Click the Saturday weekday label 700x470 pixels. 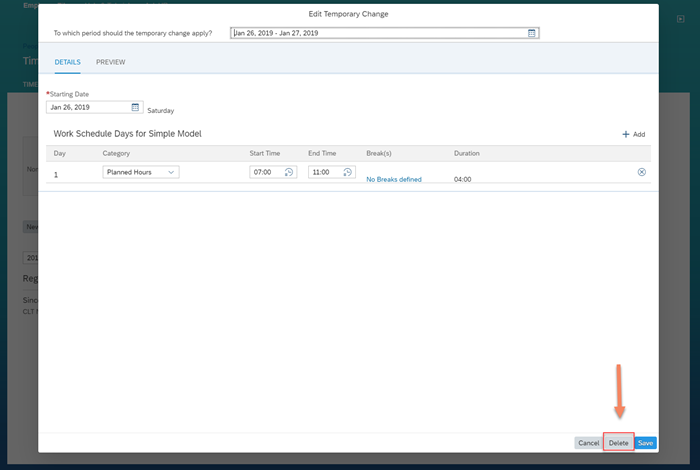[x=161, y=111]
